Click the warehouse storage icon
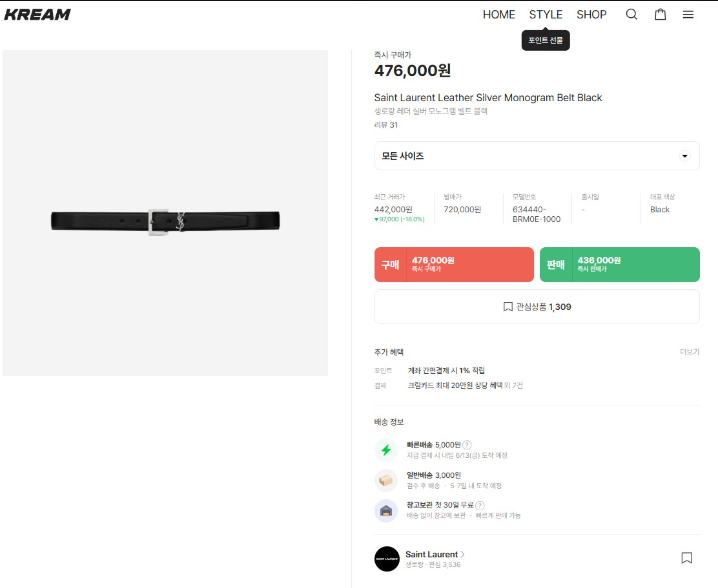The height and width of the screenshot is (588, 718). 386,511
